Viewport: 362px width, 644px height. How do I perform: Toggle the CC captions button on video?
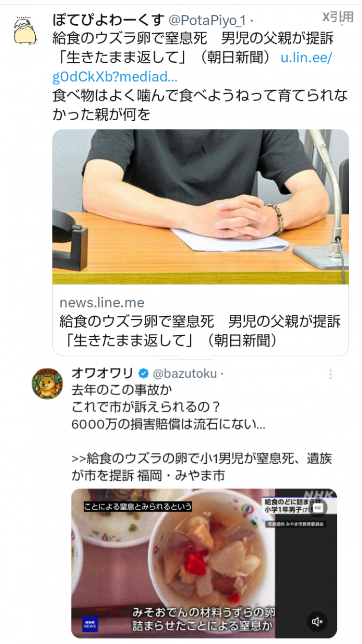point(318,507)
